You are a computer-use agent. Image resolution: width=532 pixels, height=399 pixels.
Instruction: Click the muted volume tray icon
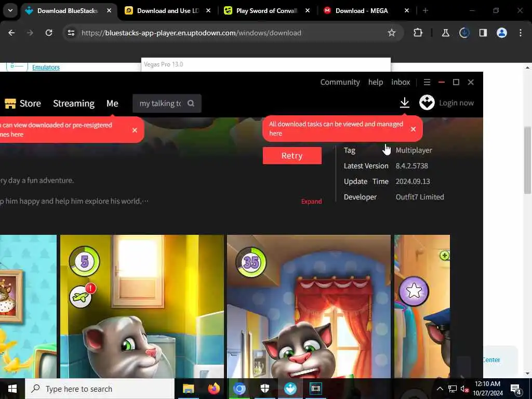click(464, 389)
